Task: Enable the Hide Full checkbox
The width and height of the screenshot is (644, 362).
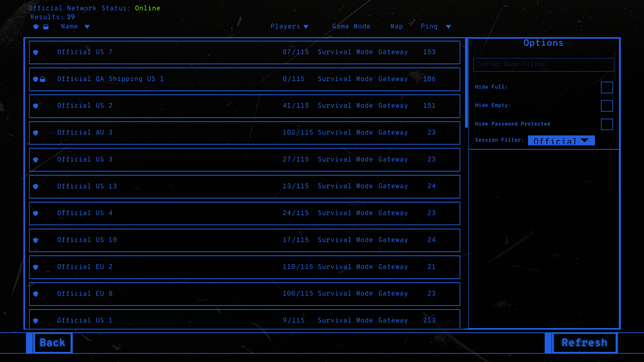Action: pos(607,87)
